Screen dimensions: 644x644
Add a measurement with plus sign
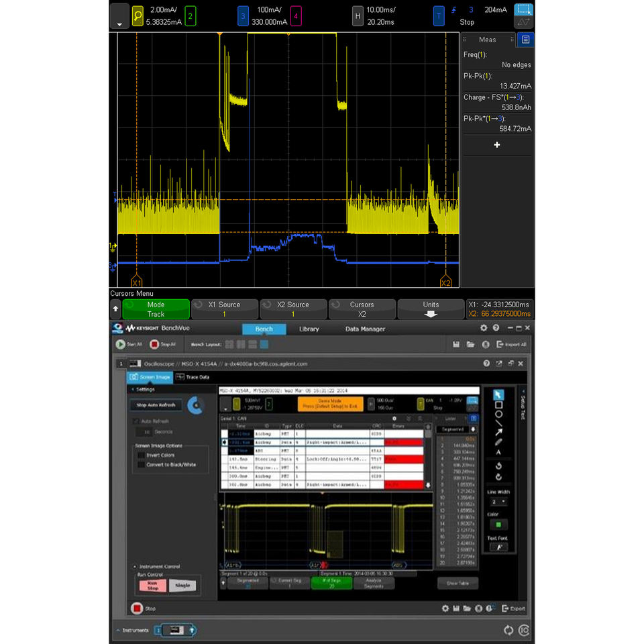click(x=497, y=145)
